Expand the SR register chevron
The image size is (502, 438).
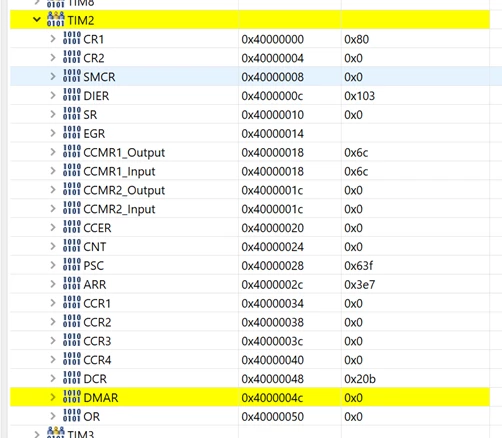53,115
